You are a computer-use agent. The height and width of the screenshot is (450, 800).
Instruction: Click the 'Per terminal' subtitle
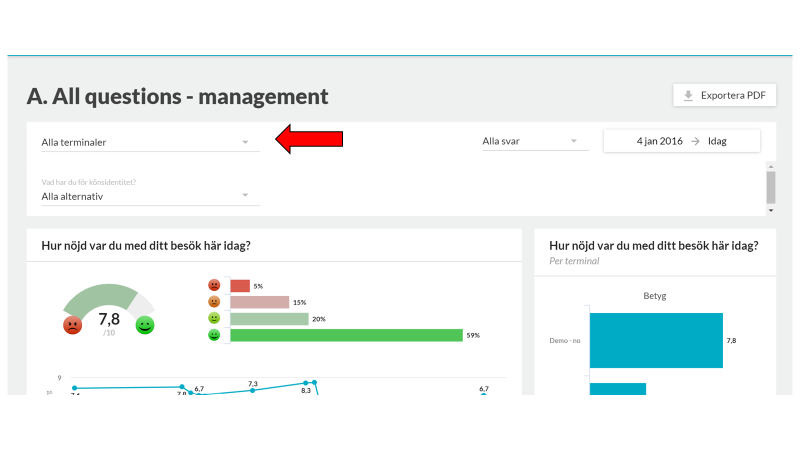574,261
